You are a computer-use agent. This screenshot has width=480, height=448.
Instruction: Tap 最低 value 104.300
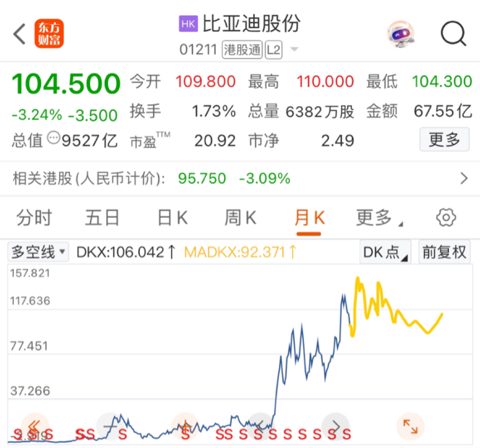tap(442, 82)
